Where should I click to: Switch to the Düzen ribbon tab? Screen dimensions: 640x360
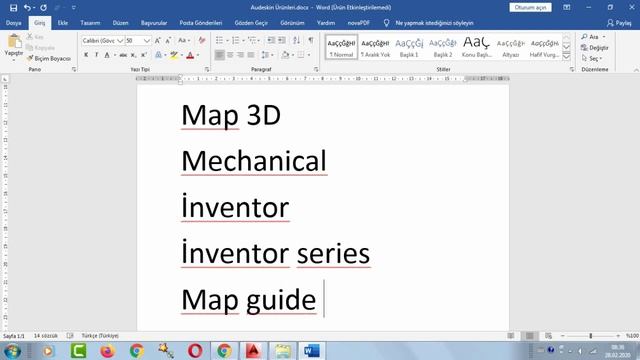pyautogui.click(x=120, y=23)
